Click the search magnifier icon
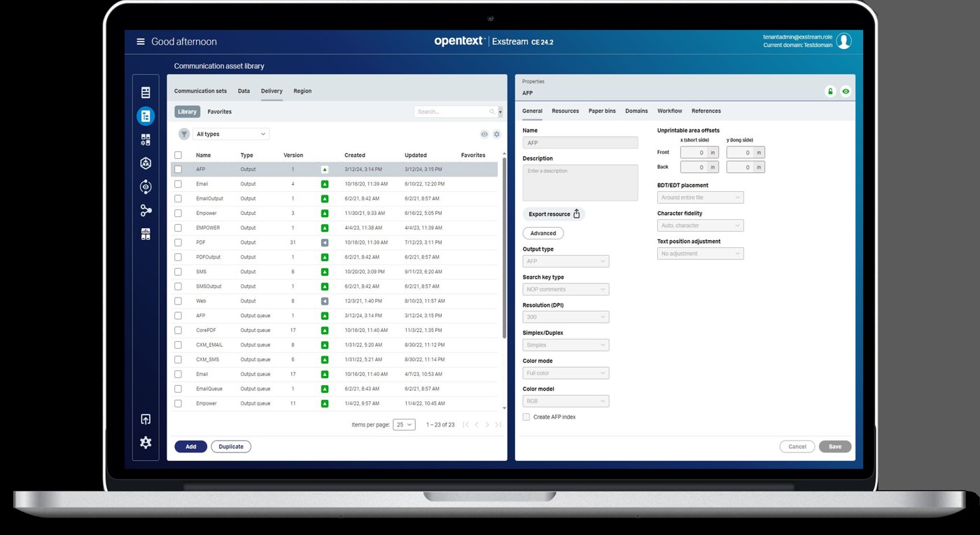Image resolution: width=980 pixels, height=535 pixels. 492,111
